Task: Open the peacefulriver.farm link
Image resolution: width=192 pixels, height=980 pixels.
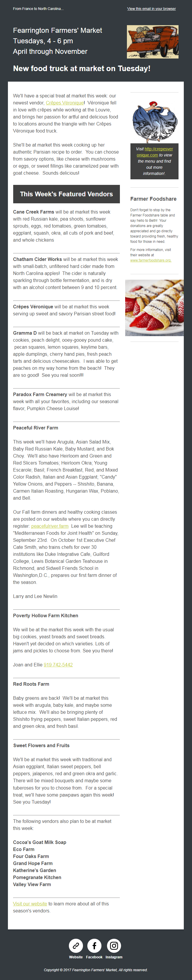Action: (x=50, y=526)
